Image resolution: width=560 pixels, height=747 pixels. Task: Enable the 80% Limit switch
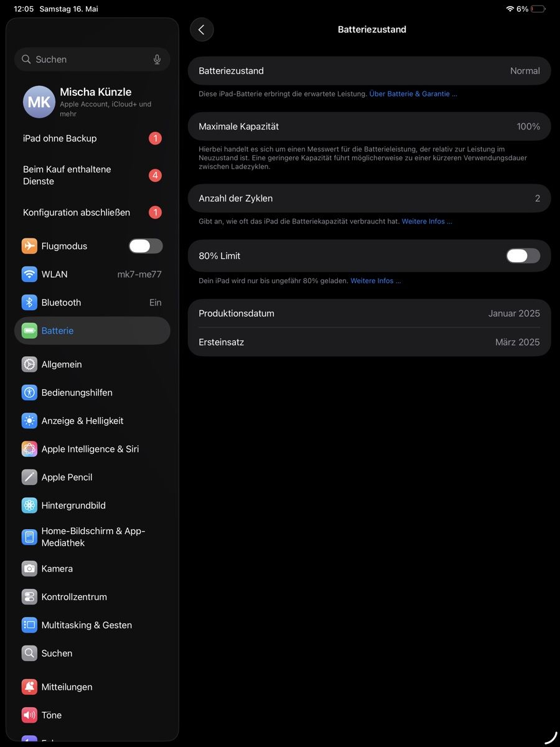pos(523,256)
